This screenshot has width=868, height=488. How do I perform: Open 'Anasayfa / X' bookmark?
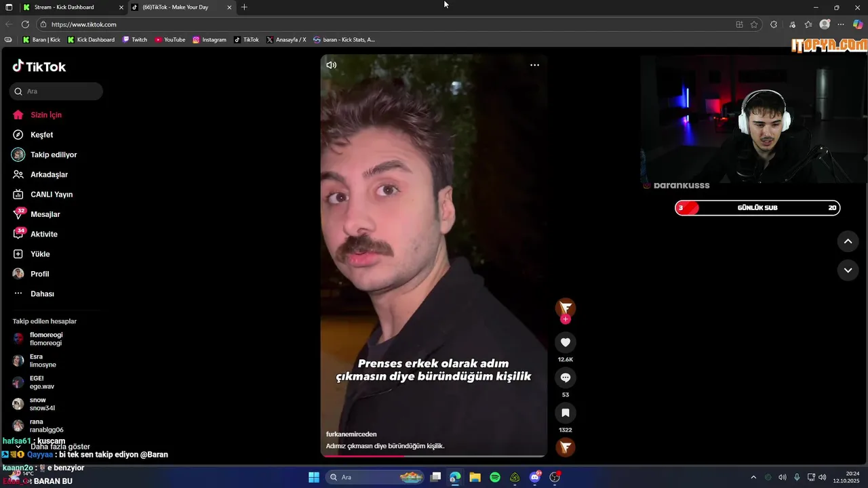click(286, 40)
